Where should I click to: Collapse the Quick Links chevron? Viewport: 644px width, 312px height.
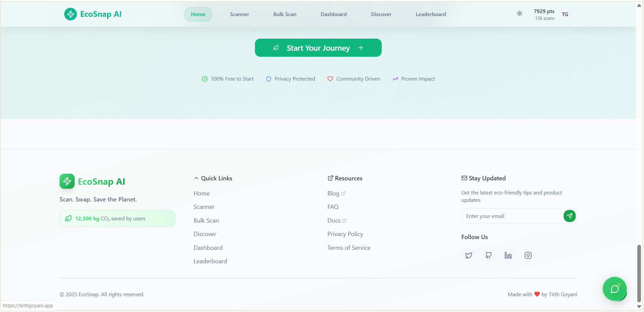tap(196, 178)
